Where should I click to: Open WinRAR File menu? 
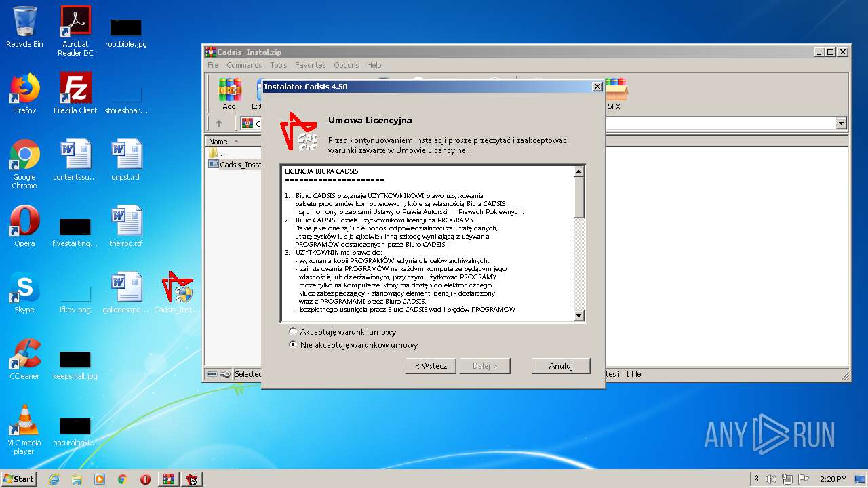pyautogui.click(x=213, y=65)
